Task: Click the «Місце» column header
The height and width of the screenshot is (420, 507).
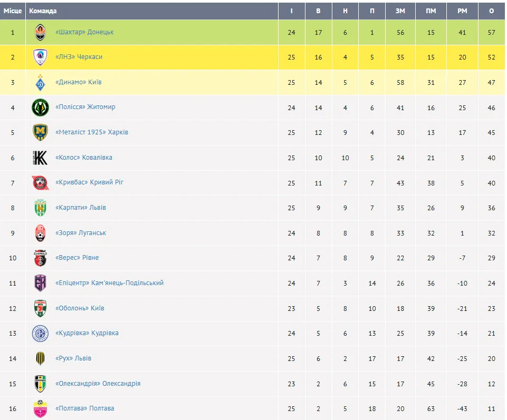Action: coord(13,11)
